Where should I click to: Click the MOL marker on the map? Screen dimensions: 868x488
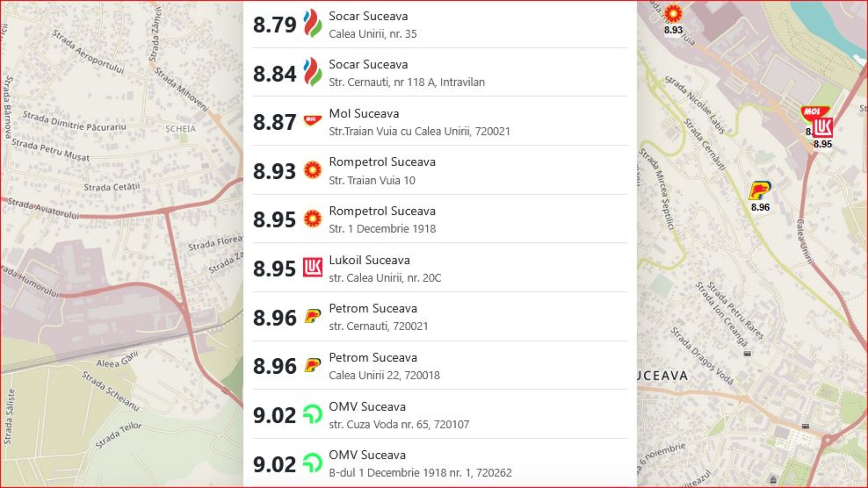tap(812, 112)
